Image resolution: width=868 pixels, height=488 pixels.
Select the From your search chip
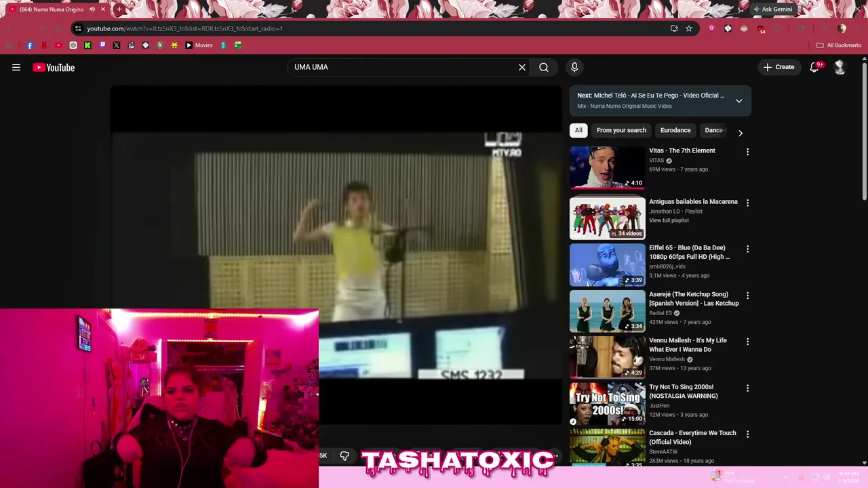621,130
